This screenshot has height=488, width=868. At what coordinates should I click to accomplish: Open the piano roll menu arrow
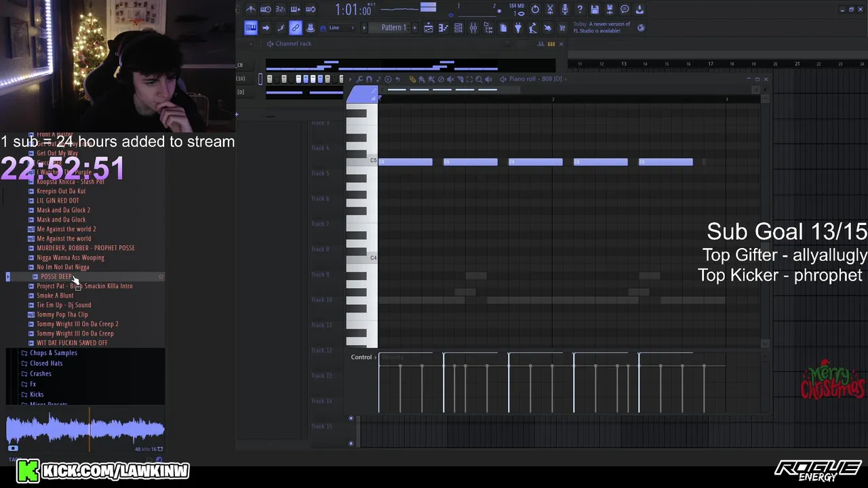click(351, 79)
